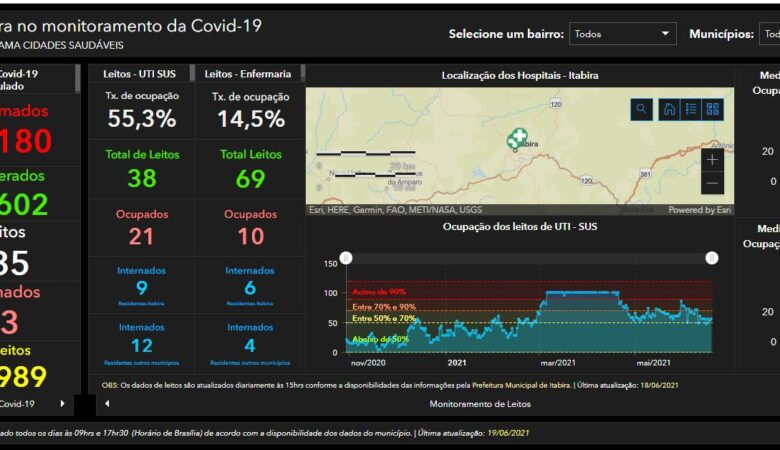
Task: Open the Selecione um bairro dropdown
Action: pyautogui.click(x=623, y=34)
